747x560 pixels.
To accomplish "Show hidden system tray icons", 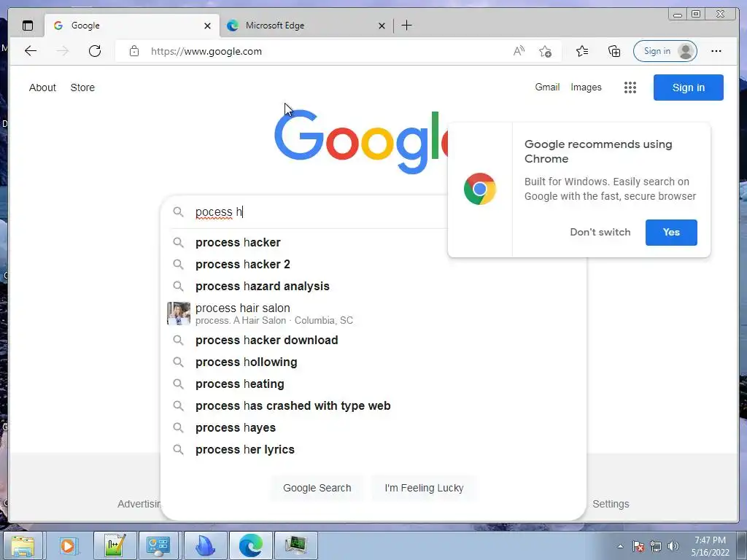I will (620, 546).
